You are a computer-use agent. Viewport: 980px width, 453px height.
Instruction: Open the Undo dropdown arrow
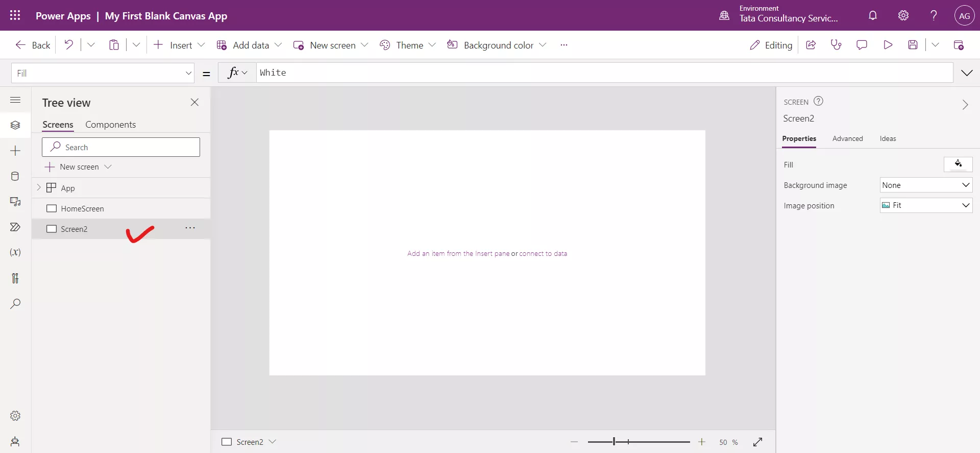point(91,45)
